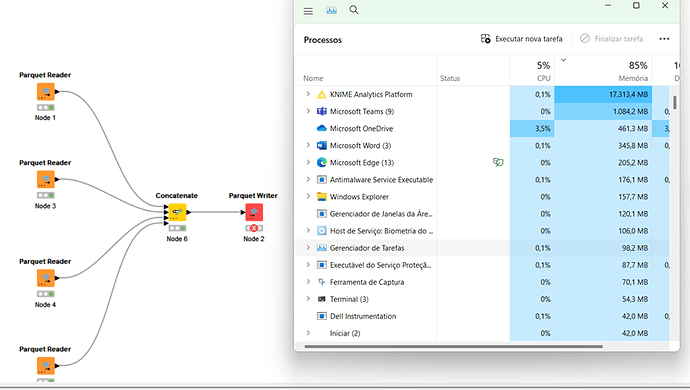Expand the Terminal (3) process group
690x390 pixels.
pos(308,298)
